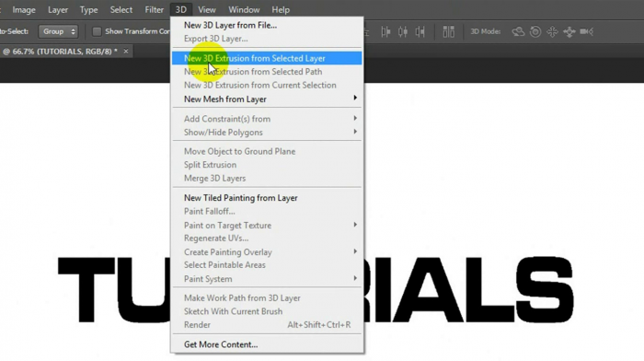Choose Sketch With Current Brush
The height and width of the screenshot is (361, 644).
click(267, 311)
